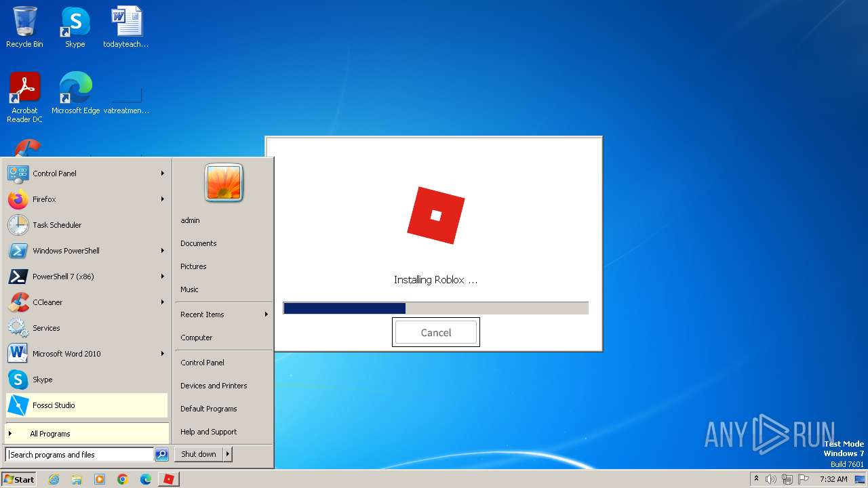Open Default Programs

[x=209, y=409]
